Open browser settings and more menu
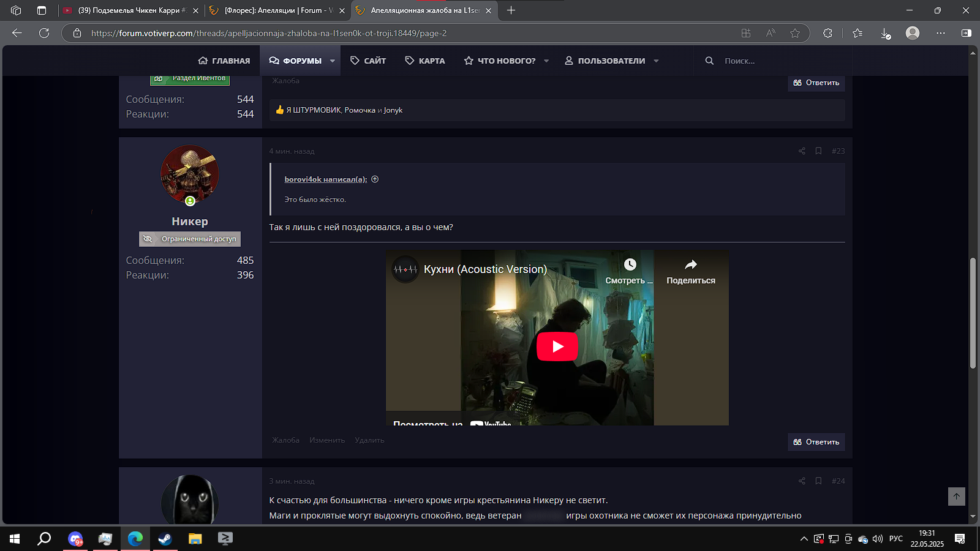 click(x=941, y=33)
